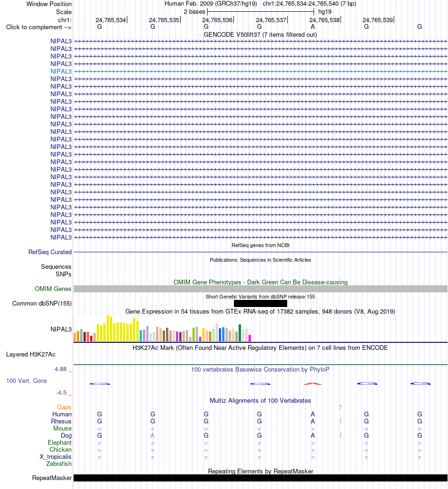
Task: Select the 'Window Position' track label
Action: (49, 4)
